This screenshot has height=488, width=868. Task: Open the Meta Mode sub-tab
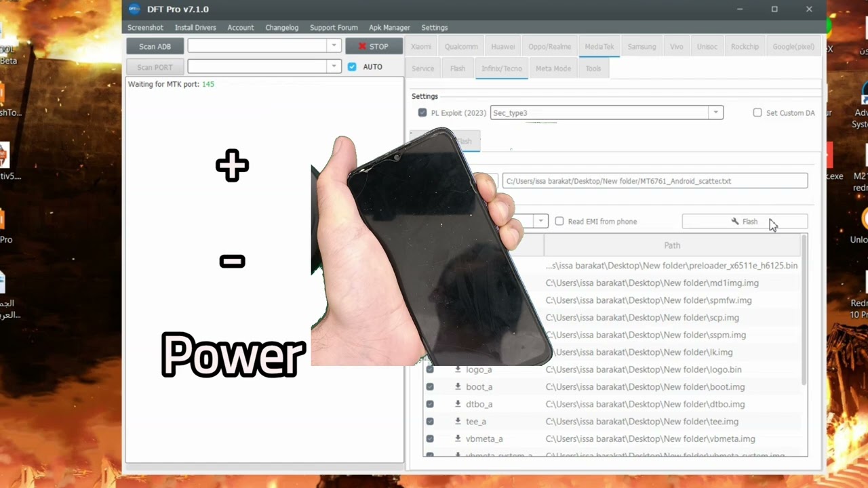(553, 68)
